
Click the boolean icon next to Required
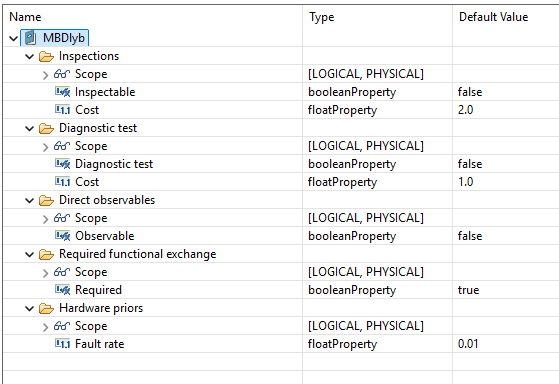[62, 290]
